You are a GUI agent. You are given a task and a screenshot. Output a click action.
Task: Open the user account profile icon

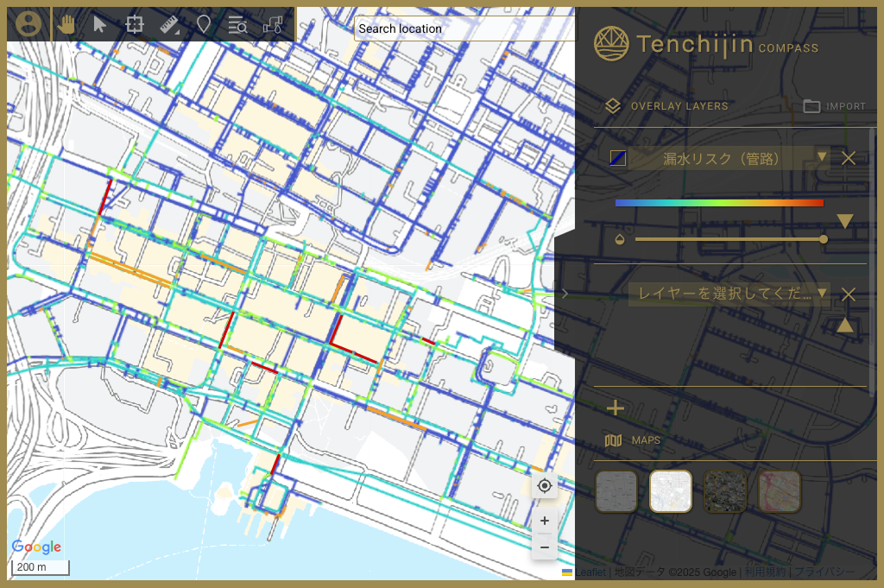pyautogui.click(x=28, y=24)
